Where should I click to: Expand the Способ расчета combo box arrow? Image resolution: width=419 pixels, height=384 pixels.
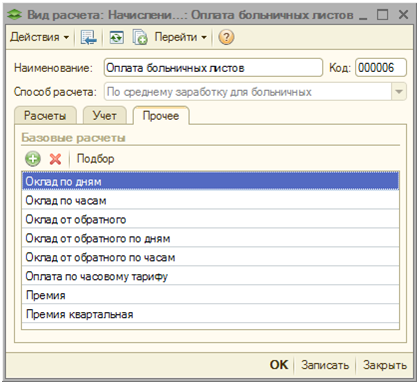tap(399, 92)
